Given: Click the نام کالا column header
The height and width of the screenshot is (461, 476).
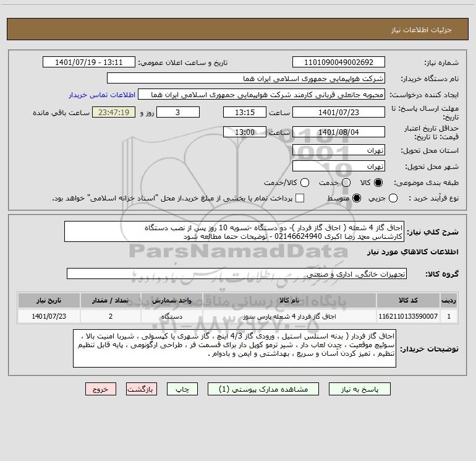Looking at the screenshot, I should pyautogui.click(x=289, y=300).
